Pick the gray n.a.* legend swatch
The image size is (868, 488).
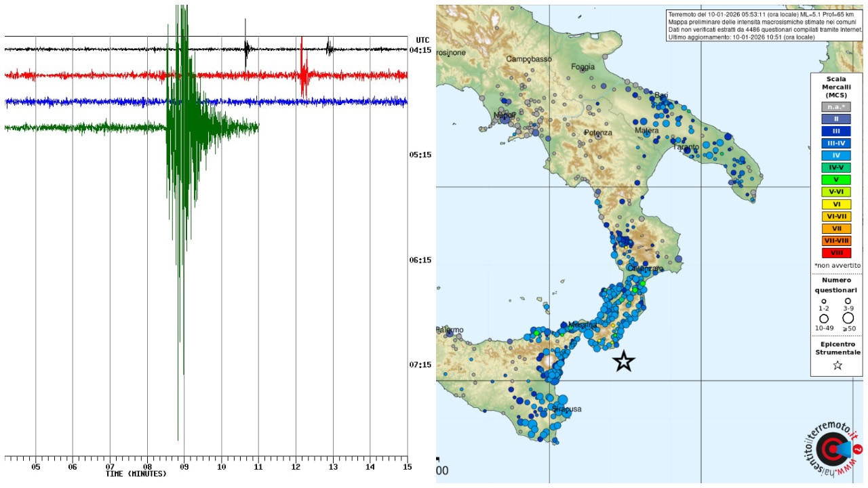[x=836, y=106]
